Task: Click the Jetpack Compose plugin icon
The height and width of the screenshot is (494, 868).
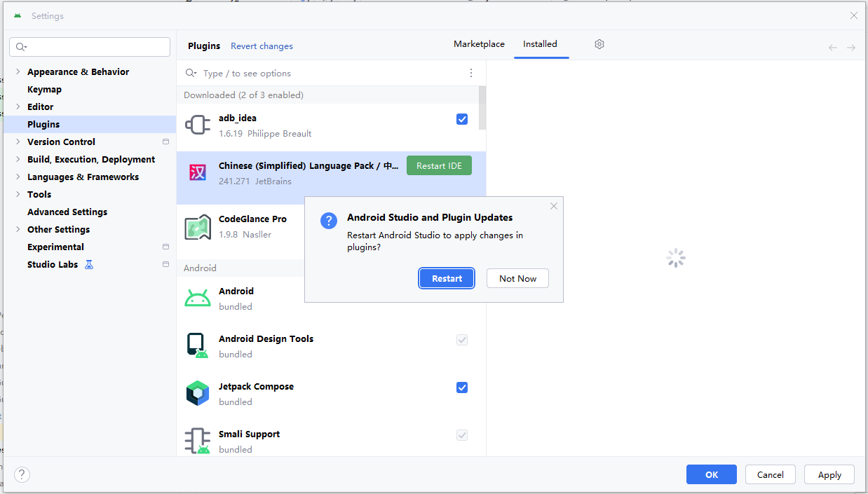Action: click(x=198, y=394)
